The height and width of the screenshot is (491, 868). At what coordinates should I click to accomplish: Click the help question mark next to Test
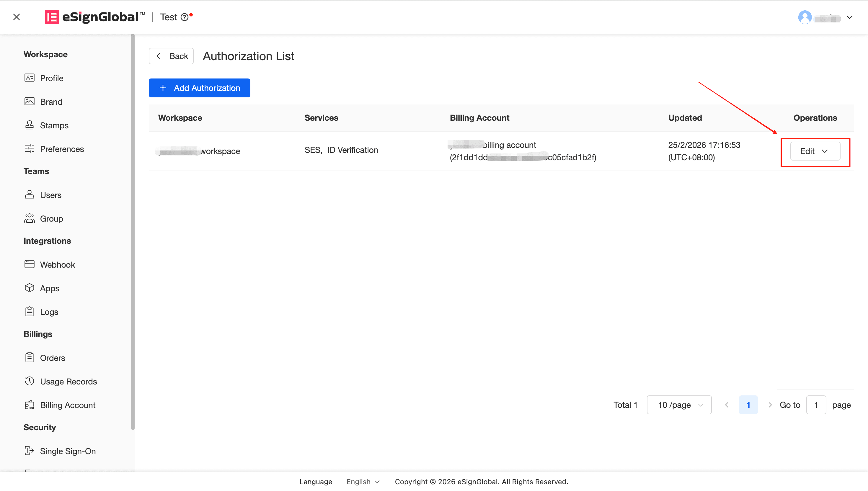[x=185, y=17]
